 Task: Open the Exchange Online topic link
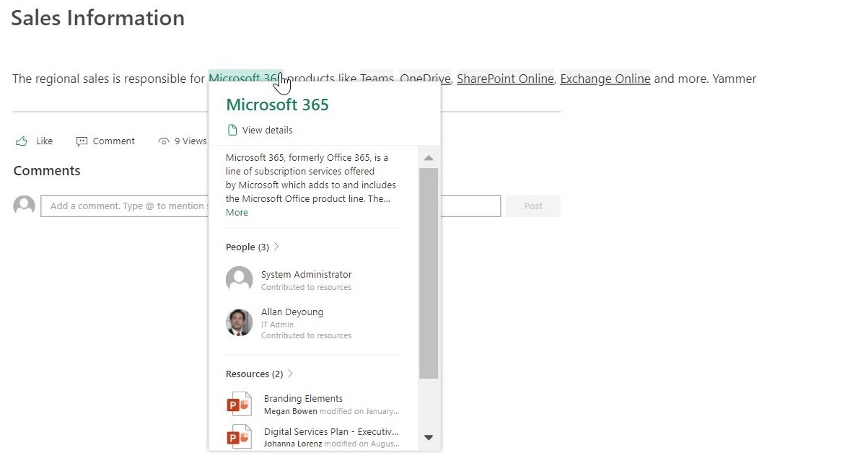605,79
